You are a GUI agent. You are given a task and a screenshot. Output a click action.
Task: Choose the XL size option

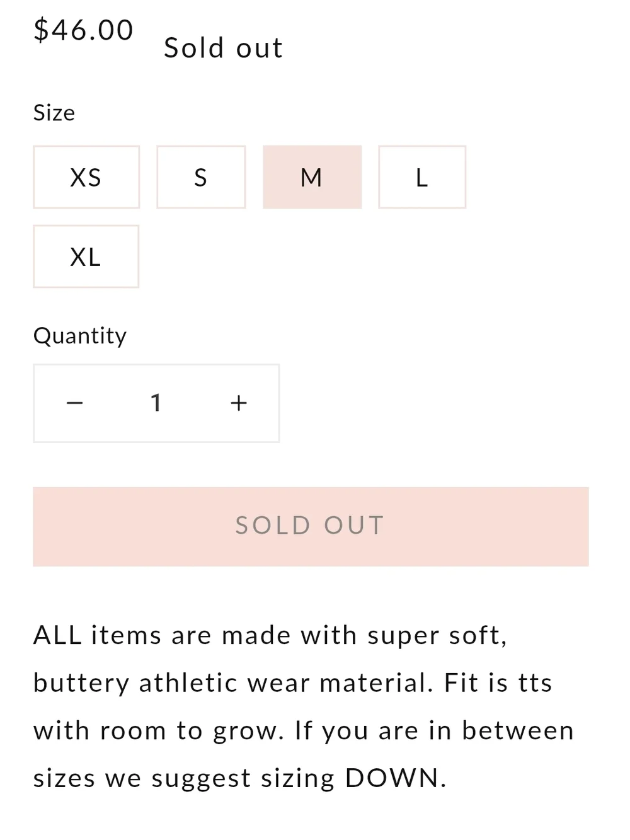coord(86,256)
